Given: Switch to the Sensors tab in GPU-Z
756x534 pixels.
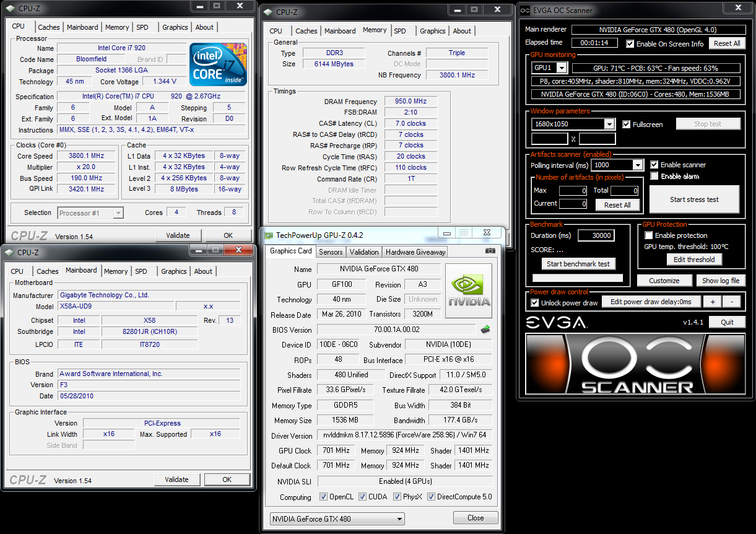Looking at the screenshot, I should pyautogui.click(x=331, y=252).
